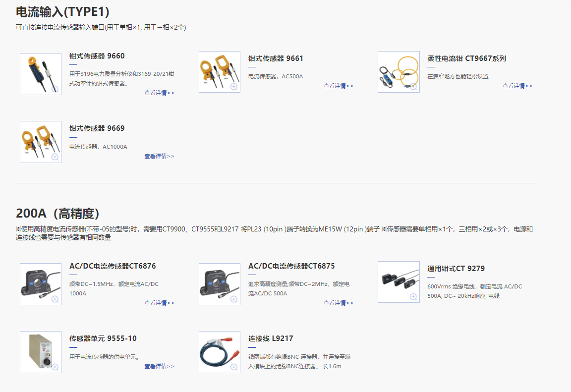Enlarge the 连接线 L9217 image via magnifier
This screenshot has height=392, width=571.
click(234, 367)
